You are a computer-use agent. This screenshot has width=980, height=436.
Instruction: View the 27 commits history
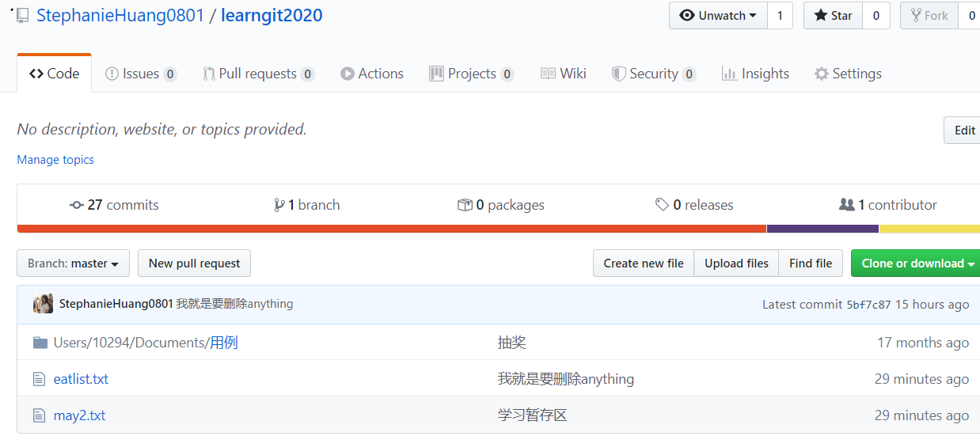(114, 205)
